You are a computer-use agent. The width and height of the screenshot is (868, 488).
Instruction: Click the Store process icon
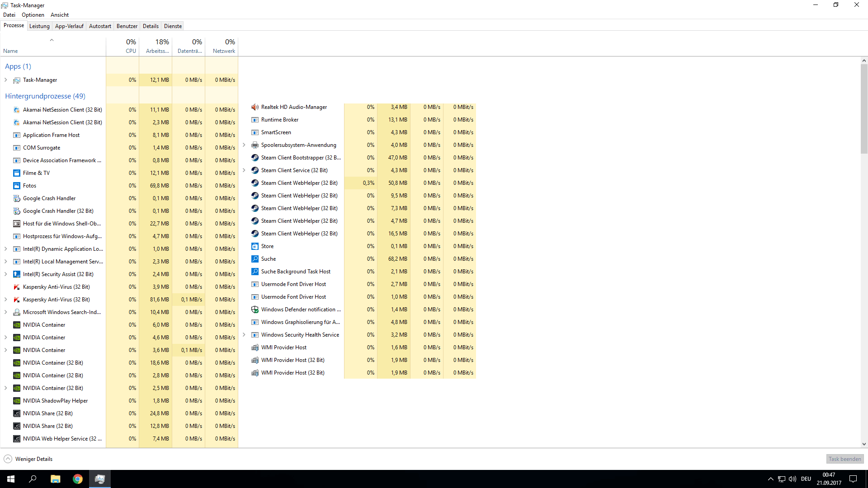tap(255, 246)
